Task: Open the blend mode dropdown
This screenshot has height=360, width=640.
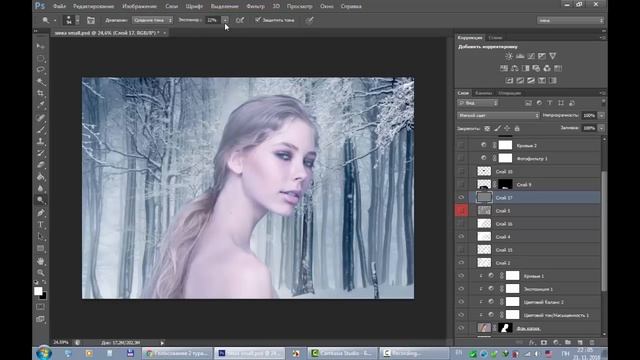Action: [498, 116]
